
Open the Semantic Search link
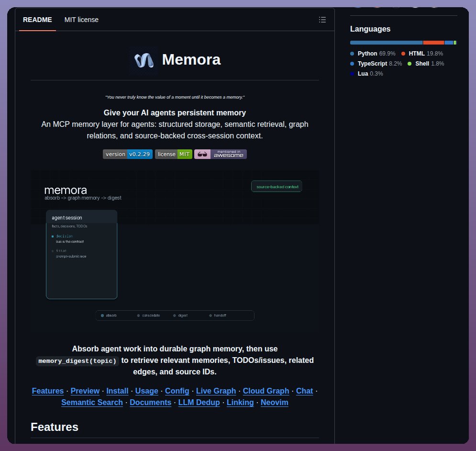(x=92, y=402)
